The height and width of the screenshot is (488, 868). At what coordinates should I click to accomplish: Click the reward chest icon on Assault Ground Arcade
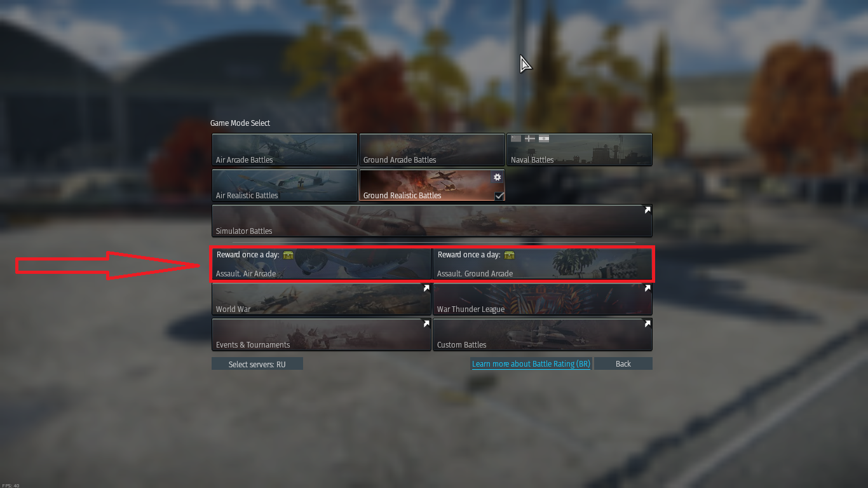[509, 255]
